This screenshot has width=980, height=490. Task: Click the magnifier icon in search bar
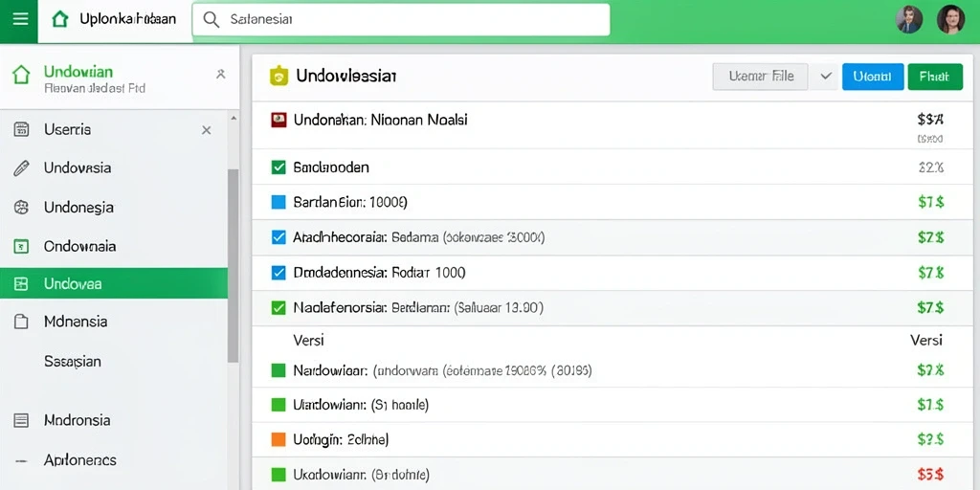pyautogui.click(x=212, y=20)
